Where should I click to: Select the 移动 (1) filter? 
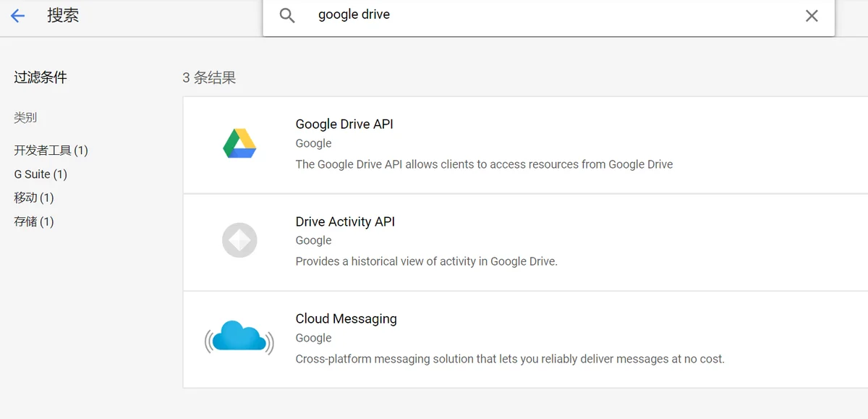coord(34,198)
